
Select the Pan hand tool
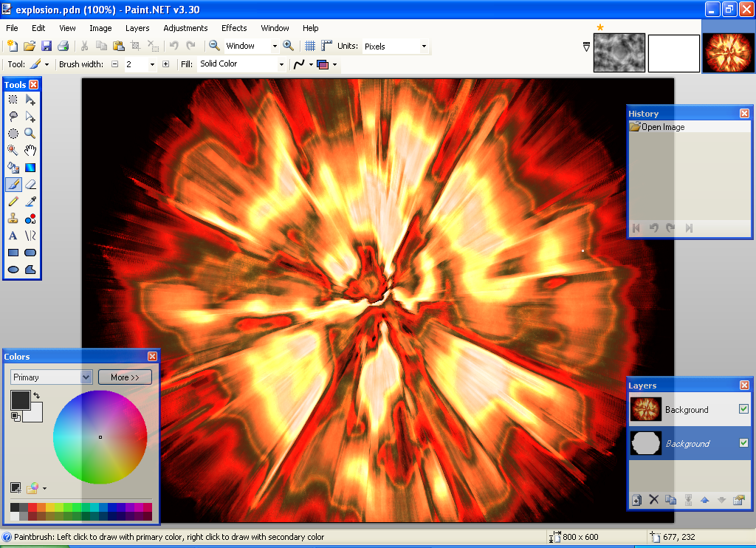pyautogui.click(x=30, y=151)
